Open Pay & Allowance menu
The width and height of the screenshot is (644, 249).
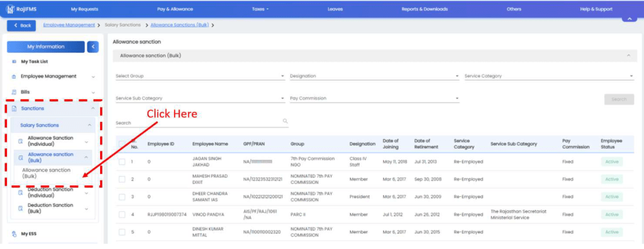(x=175, y=9)
